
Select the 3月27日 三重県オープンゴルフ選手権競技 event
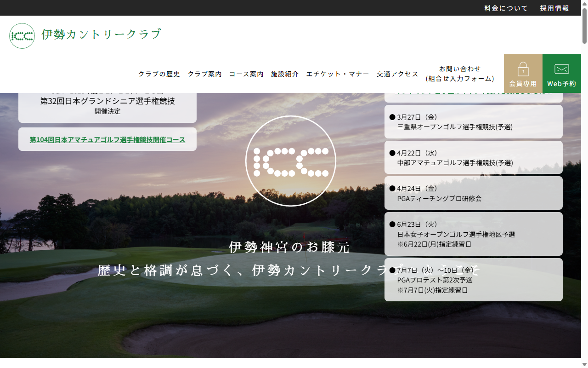tap(474, 122)
